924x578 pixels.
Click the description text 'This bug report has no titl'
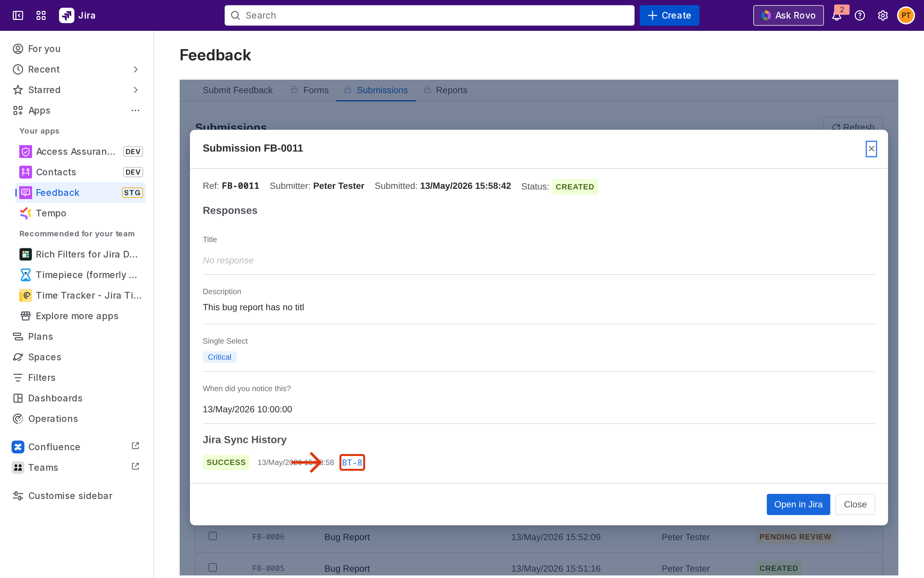pyautogui.click(x=253, y=307)
